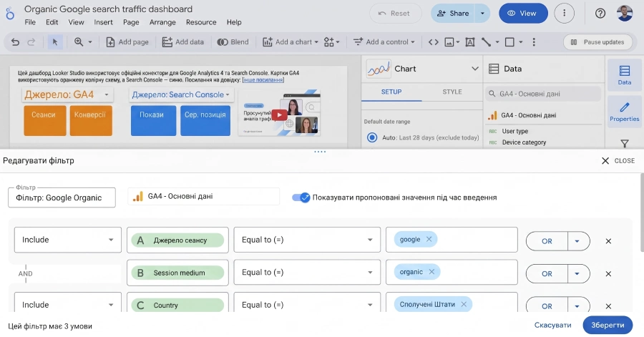Open the Джерело: Search Console dropdown
Image resolution: width=644 pixels, height=337 pixels.
181,94
